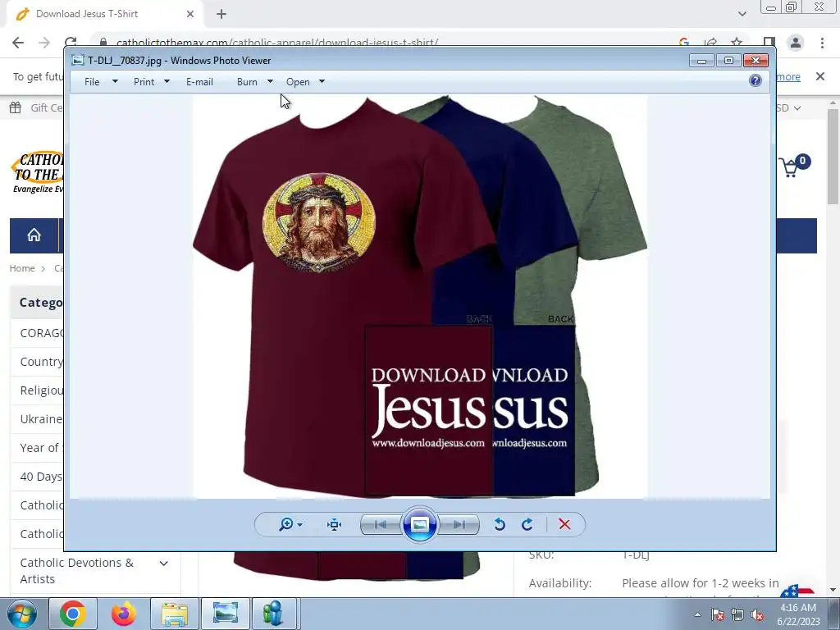The width and height of the screenshot is (840, 630).
Task: Click the network tray icon
Action: tap(737, 614)
